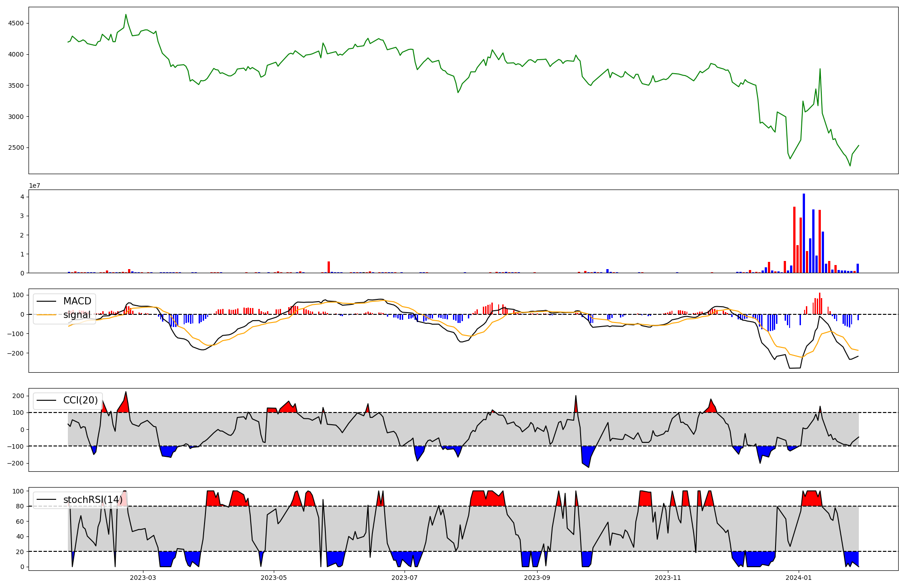Select the 2023-11 x-axis tick label
Viewport: 905px width, 588px height.
pos(668,578)
